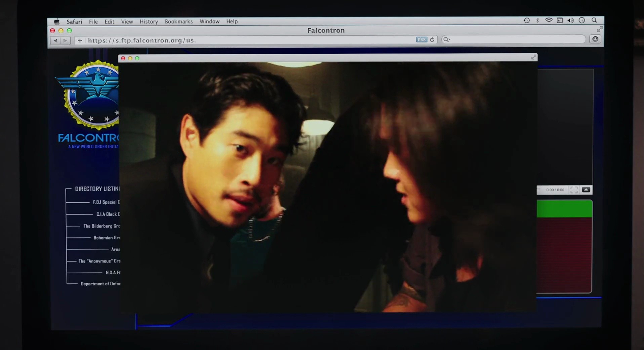The height and width of the screenshot is (350, 644).
Task: Open the Apple menu
Action: coord(57,22)
